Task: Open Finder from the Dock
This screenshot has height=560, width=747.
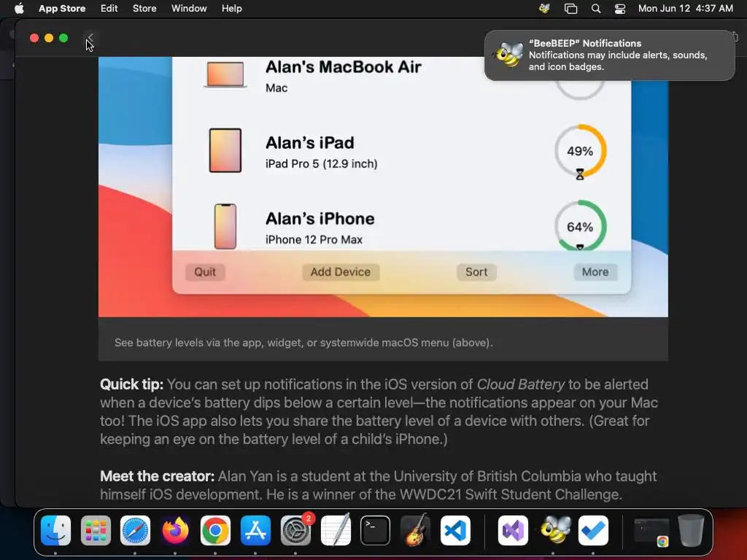Action: click(x=55, y=530)
